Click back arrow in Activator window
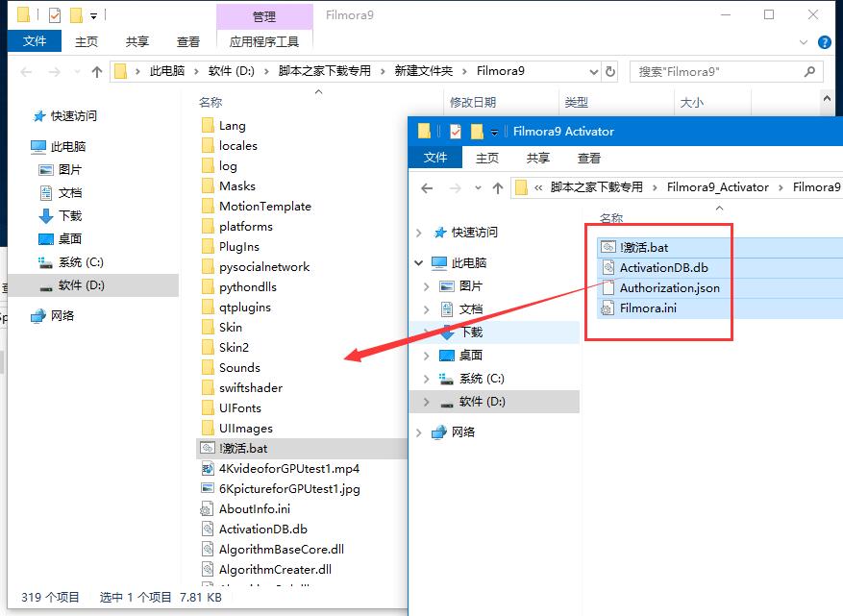 coord(427,187)
